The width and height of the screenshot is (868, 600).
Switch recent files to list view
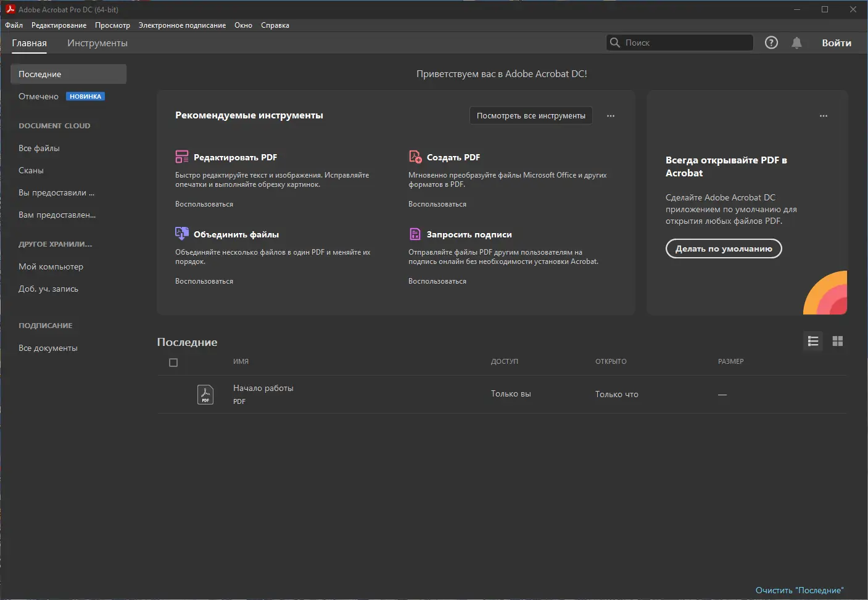coord(813,341)
